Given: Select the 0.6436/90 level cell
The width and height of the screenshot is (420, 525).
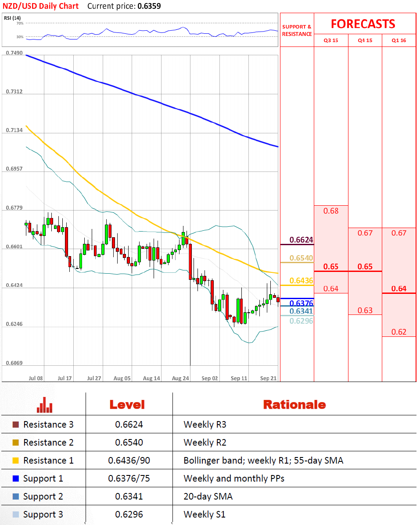Looking at the screenshot, I should pyautogui.click(x=129, y=461).
